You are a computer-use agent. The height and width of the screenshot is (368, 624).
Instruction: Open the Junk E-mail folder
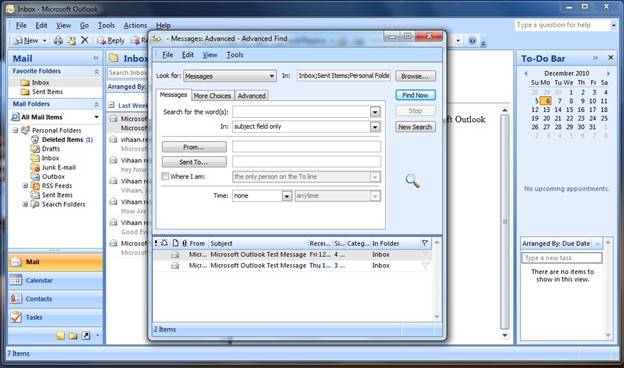click(58, 167)
